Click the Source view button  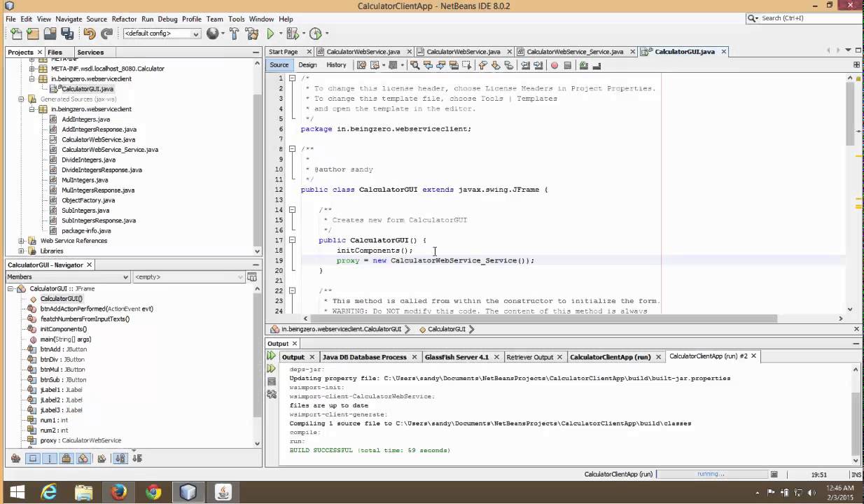pos(279,65)
